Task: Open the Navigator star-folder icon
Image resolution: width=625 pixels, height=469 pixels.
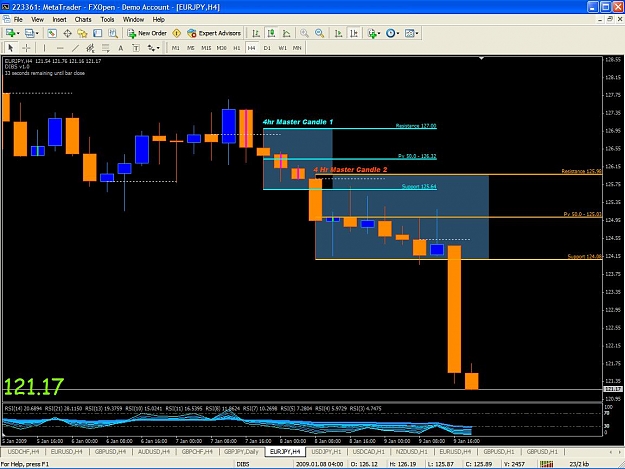Action: (83, 33)
